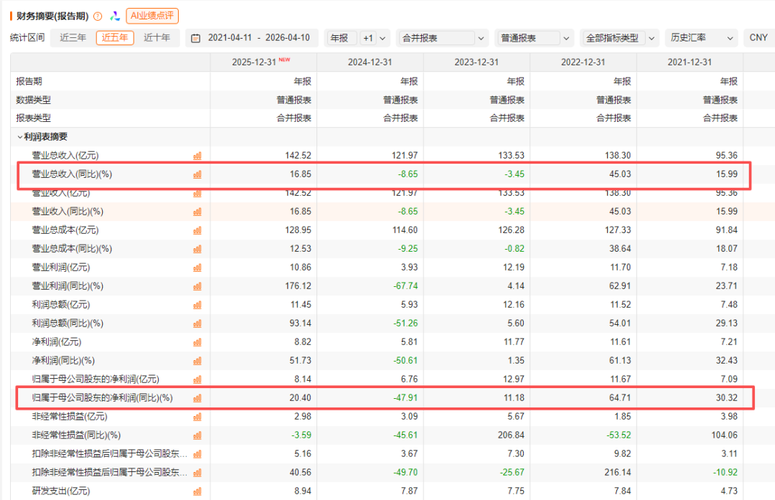Image resolution: width=775 pixels, height=500 pixels.
Task: Open the calendar icon for date range
Action: point(196,38)
